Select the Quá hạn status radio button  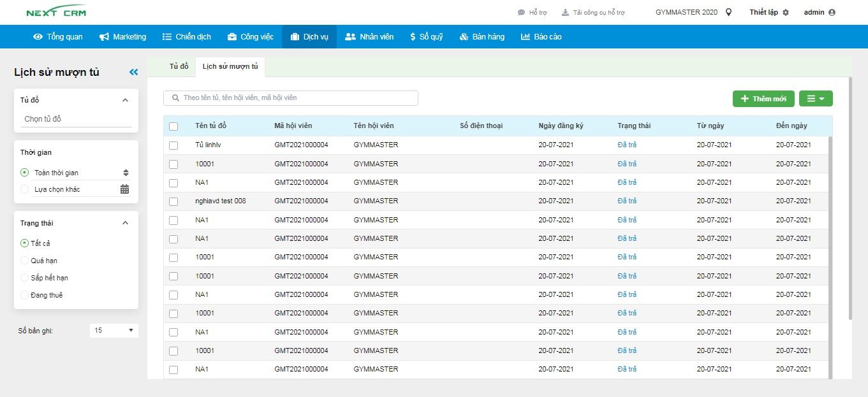25,261
